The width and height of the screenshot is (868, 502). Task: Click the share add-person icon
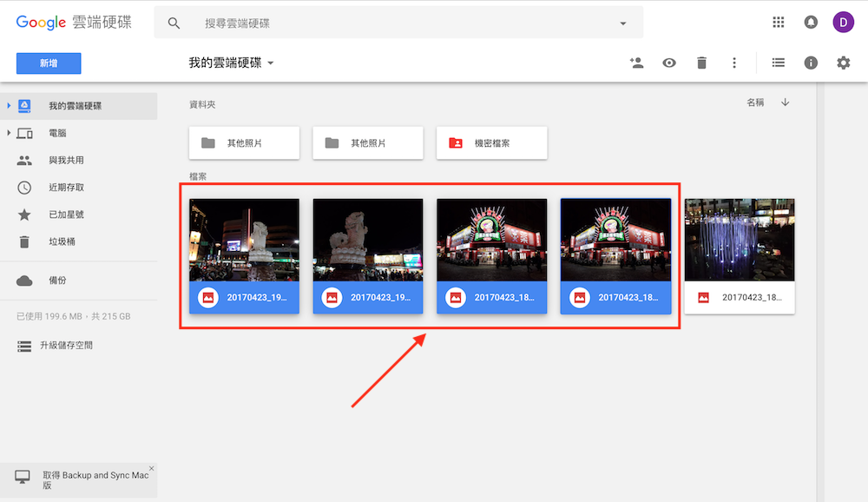636,63
